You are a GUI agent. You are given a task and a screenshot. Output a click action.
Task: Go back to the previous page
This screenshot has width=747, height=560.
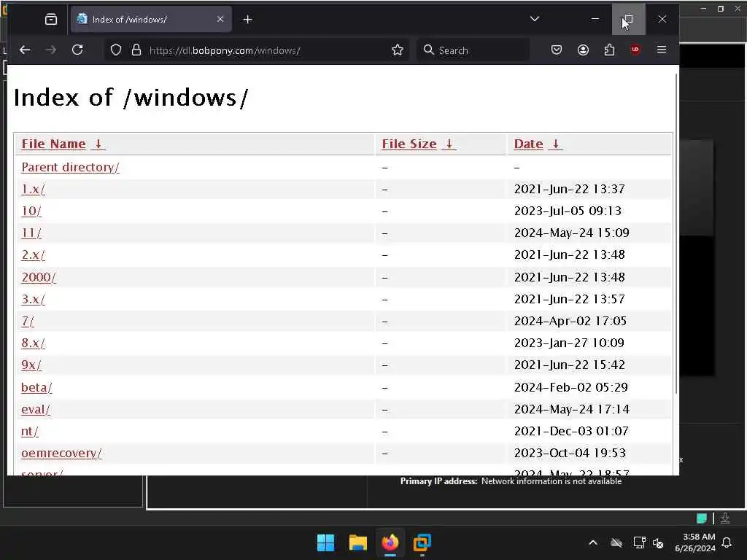click(25, 50)
